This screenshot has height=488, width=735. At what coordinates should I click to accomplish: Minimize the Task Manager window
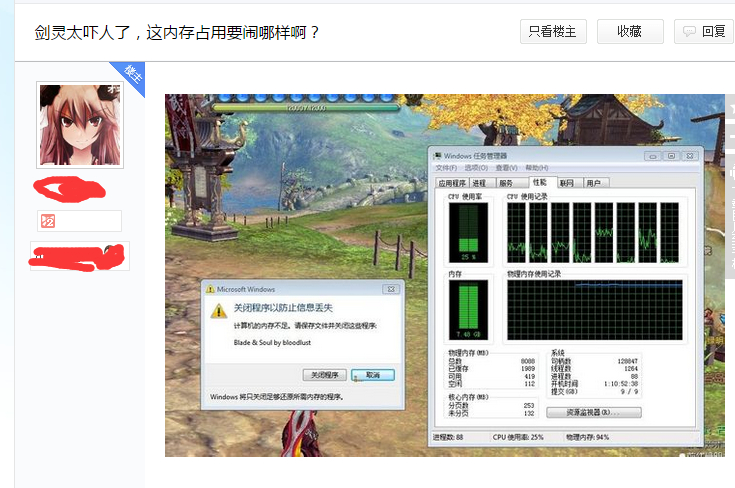pos(652,156)
